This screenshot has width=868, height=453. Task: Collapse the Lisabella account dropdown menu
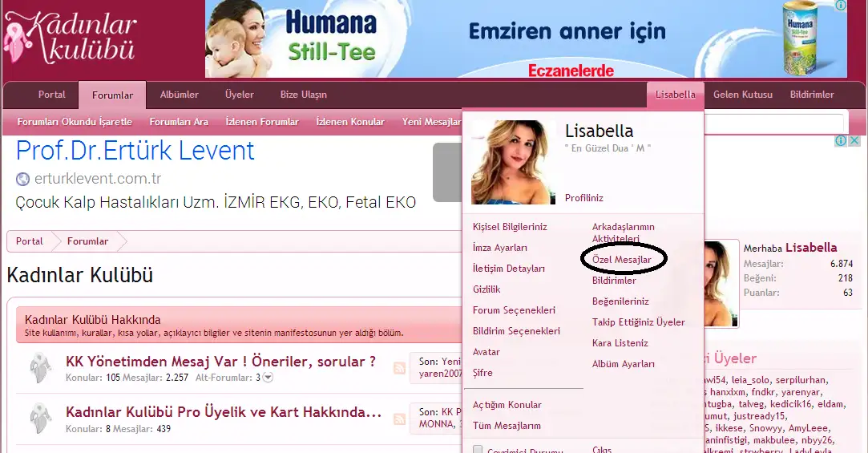[x=675, y=95]
